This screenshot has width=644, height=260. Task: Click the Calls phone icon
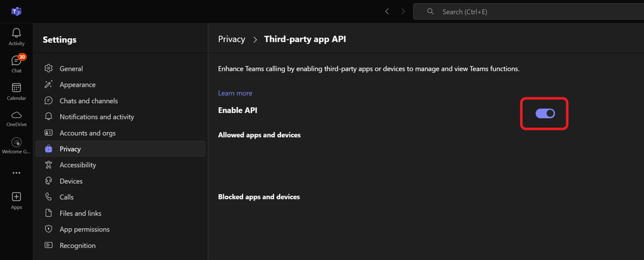(x=48, y=197)
